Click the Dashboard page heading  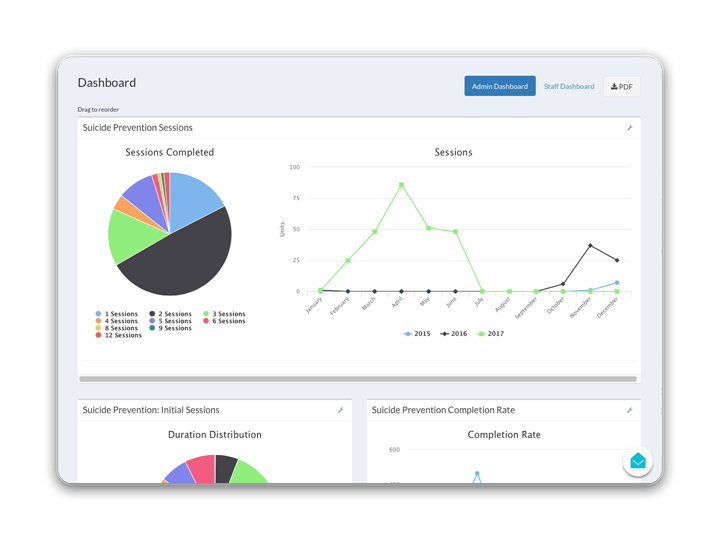coord(107,83)
